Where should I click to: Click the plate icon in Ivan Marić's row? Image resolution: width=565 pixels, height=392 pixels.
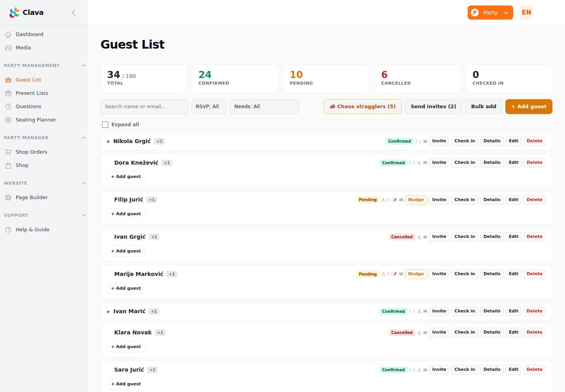412,311
